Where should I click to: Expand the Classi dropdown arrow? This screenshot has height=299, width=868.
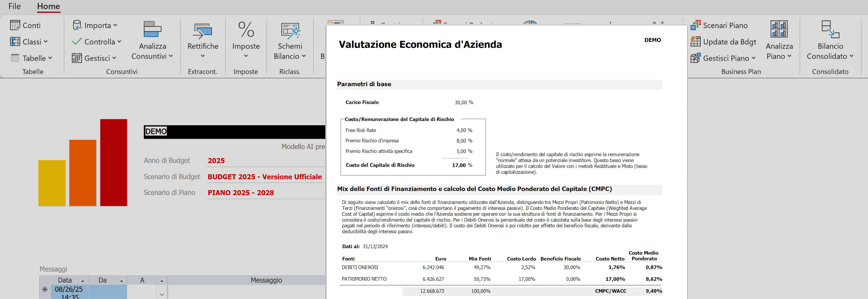point(45,41)
